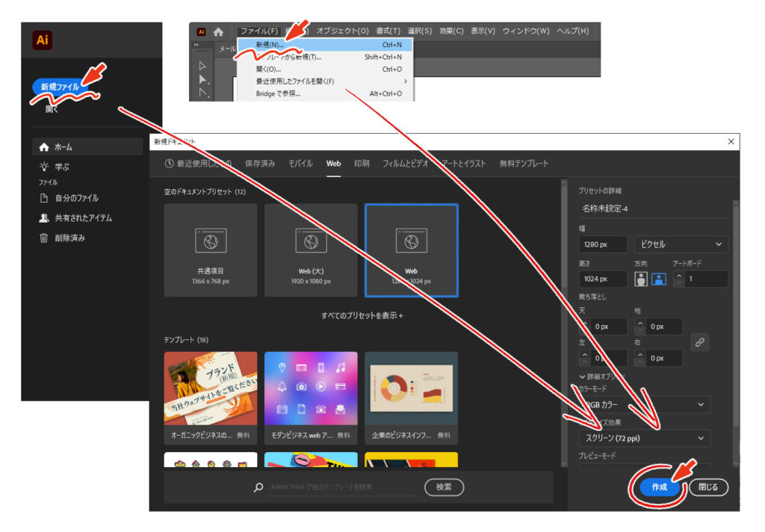Open the オブジェクト(O) menu

[x=342, y=31]
